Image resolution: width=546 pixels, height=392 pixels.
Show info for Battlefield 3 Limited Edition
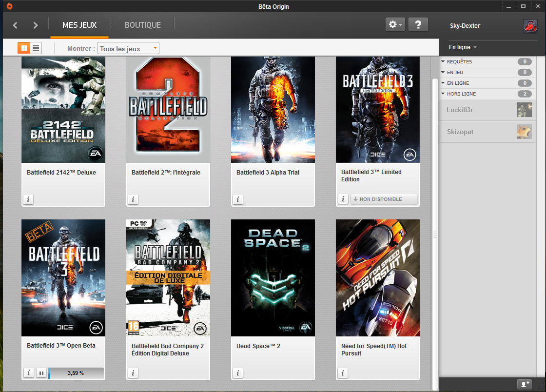coord(343,199)
